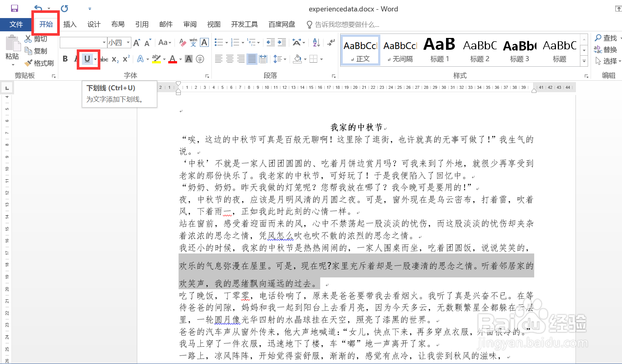Open the Customize Quick Access Toolbar dropdown
The image size is (622, 364).
click(90, 8)
